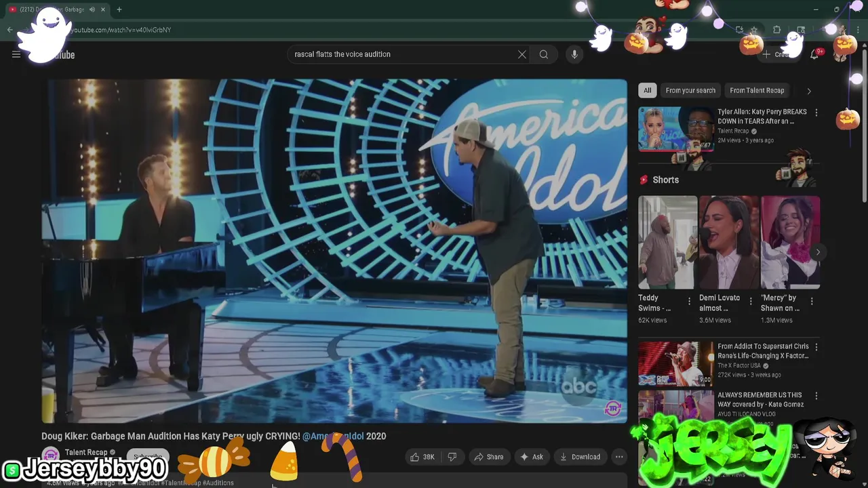Image resolution: width=868 pixels, height=488 pixels.
Task: Like the video with thumbs-up 38K
Action: pyautogui.click(x=422, y=457)
